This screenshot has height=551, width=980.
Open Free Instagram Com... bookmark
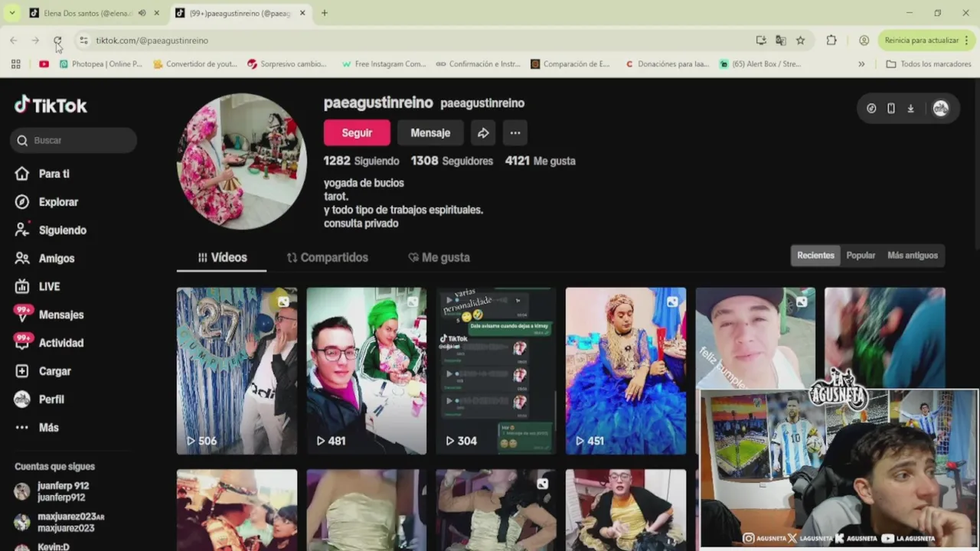click(384, 64)
